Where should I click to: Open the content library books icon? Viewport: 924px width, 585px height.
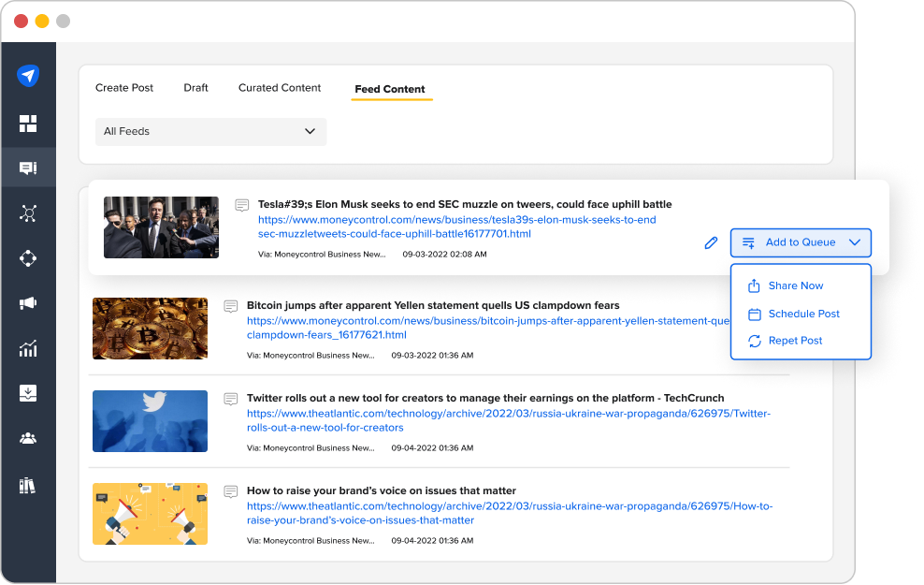pyautogui.click(x=28, y=484)
